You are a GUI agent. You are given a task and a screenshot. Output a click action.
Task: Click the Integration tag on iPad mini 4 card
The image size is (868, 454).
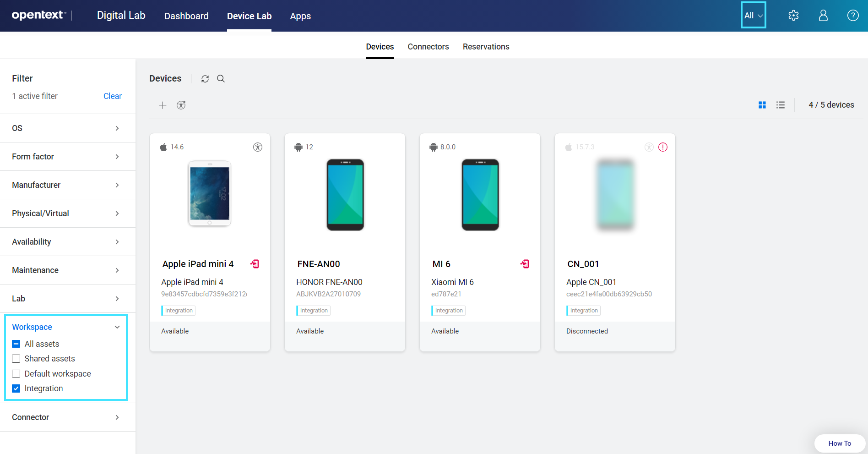pos(179,311)
